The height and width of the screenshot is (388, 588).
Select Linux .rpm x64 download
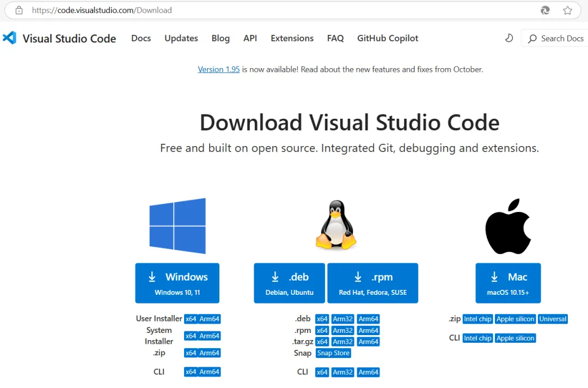click(x=322, y=331)
